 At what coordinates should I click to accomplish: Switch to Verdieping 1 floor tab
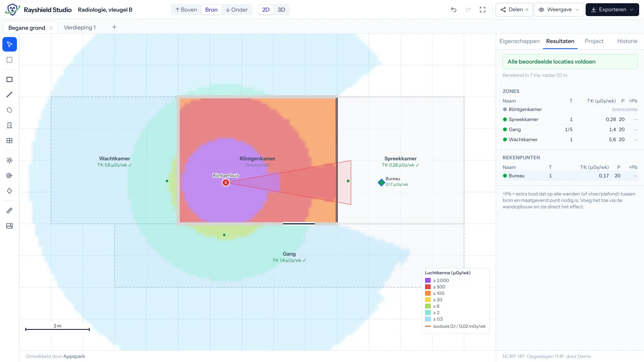point(80,27)
